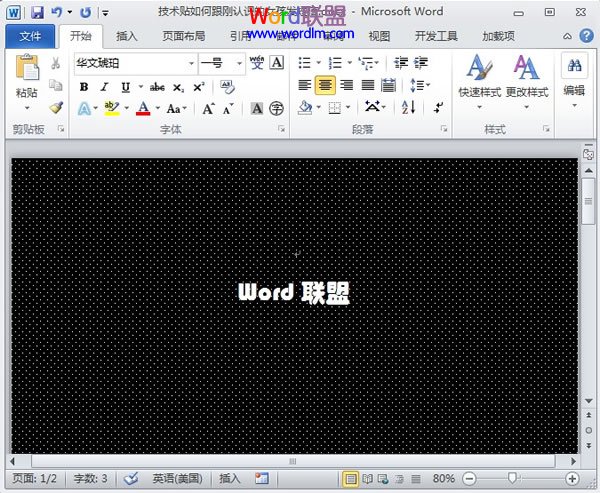
Task: Open the font size dropdown 一号
Action: click(x=239, y=63)
